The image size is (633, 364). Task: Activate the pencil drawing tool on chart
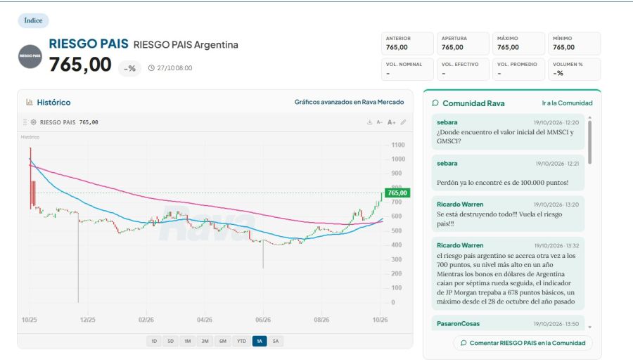point(403,122)
